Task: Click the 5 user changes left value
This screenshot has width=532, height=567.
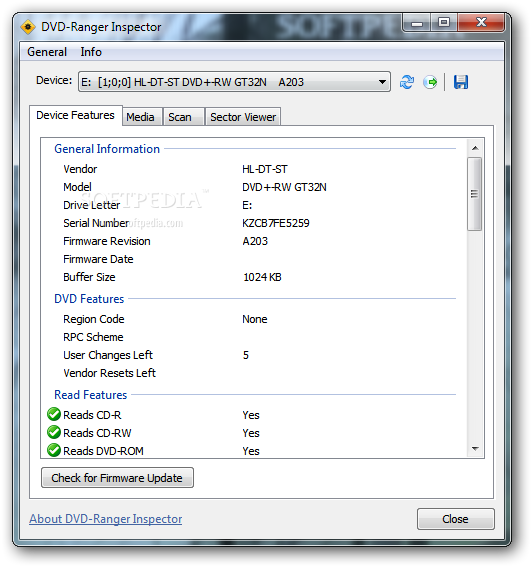Action: point(246,355)
